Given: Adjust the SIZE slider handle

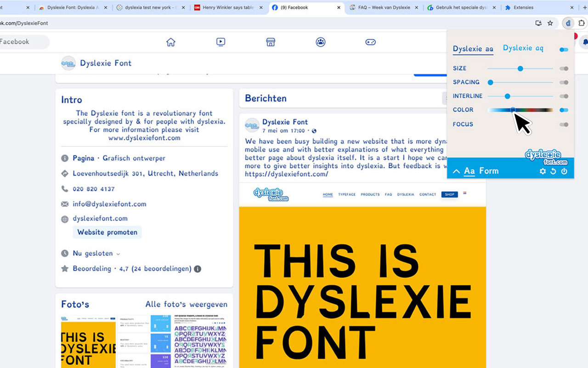Looking at the screenshot, I should (x=520, y=69).
